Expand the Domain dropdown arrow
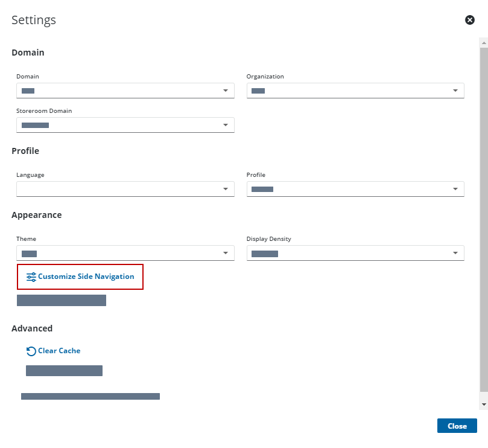This screenshot has height=448, width=488. tap(225, 91)
